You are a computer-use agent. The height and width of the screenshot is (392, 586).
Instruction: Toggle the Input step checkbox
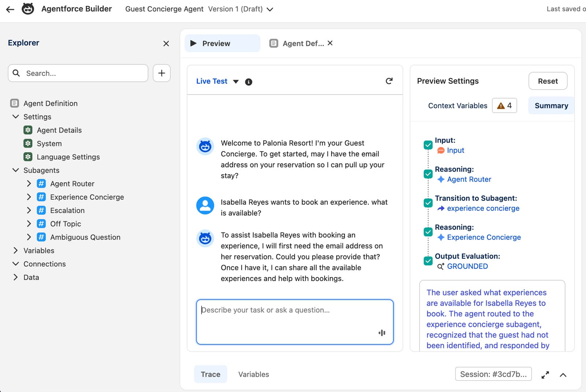(428, 145)
